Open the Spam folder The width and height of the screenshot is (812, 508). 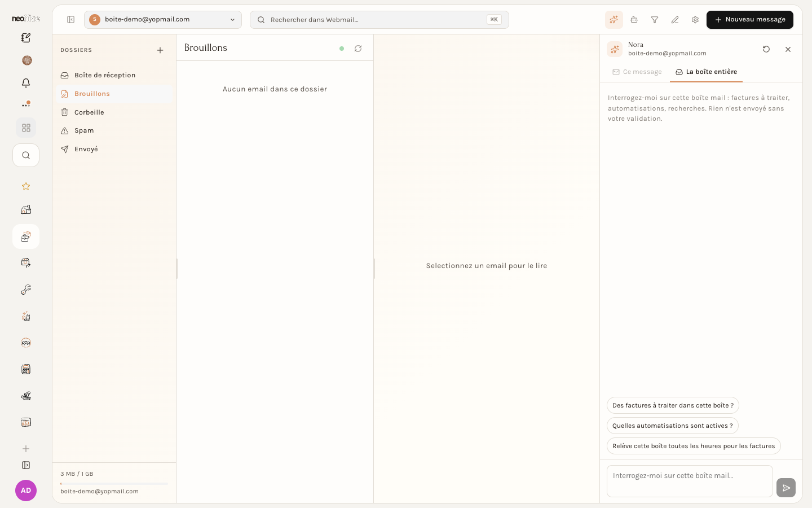coord(114,130)
